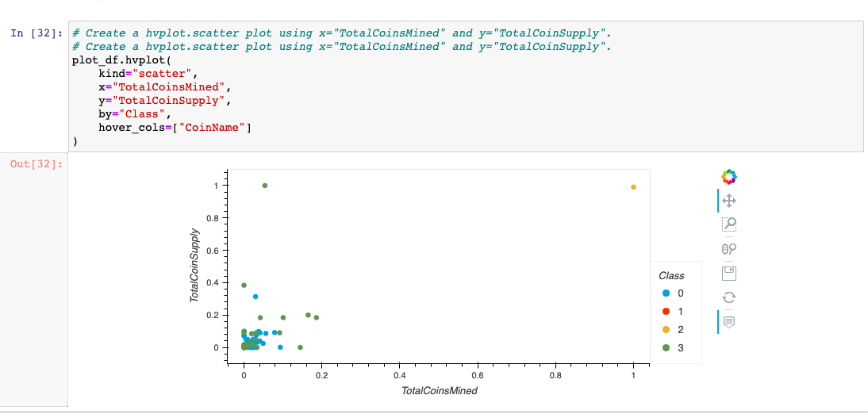Screen dimensions: 868x414
Task: Click the TotalCoinSupply y-axis label
Action: click(x=194, y=265)
